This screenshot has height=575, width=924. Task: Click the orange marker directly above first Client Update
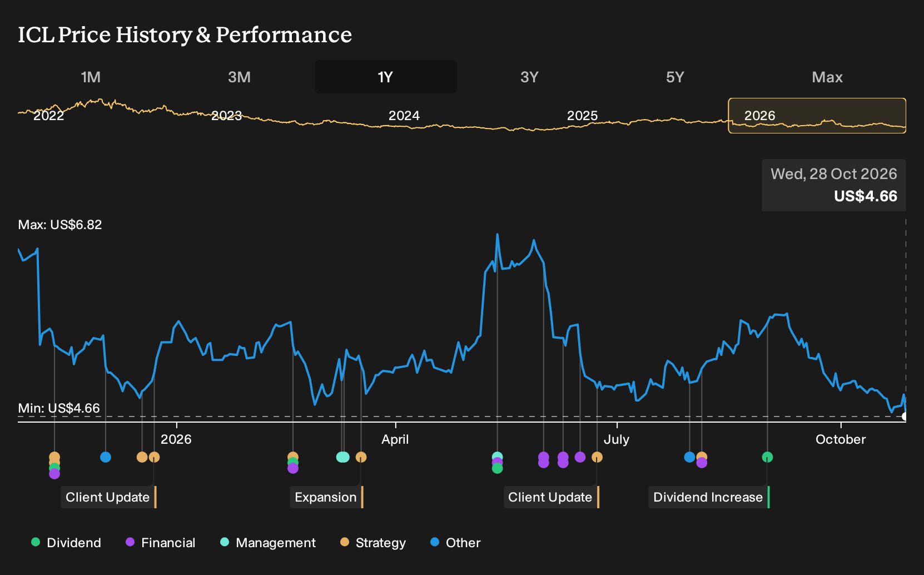(155, 457)
